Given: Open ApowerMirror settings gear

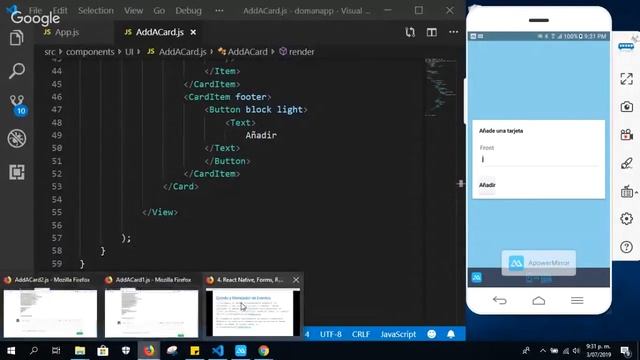Looking at the screenshot, I should 627,219.
